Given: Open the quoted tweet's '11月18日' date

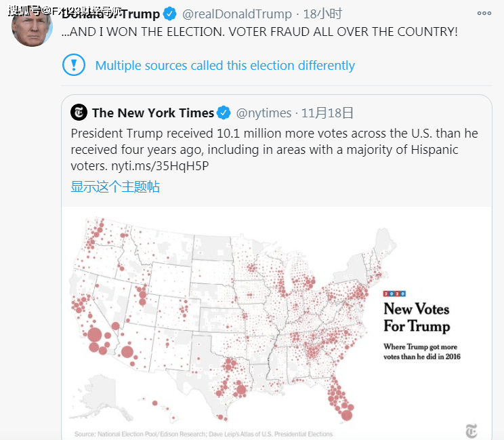Looking at the screenshot, I should [x=327, y=113].
